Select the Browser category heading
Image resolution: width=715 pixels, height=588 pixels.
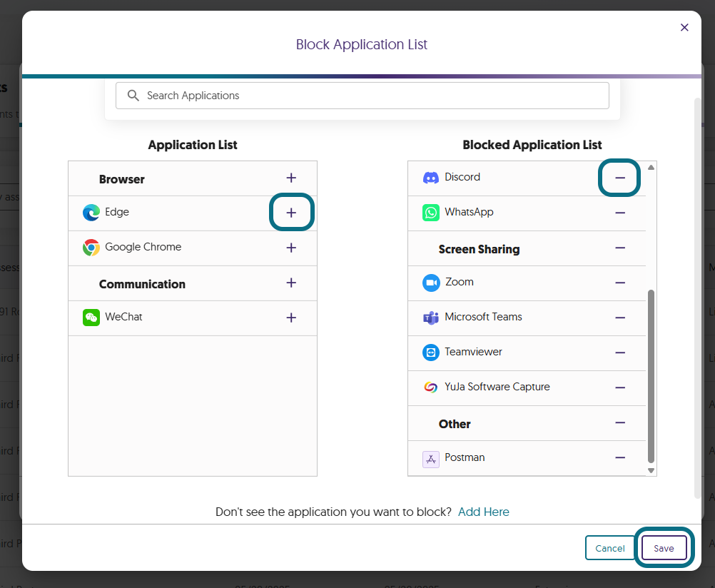[122, 179]
